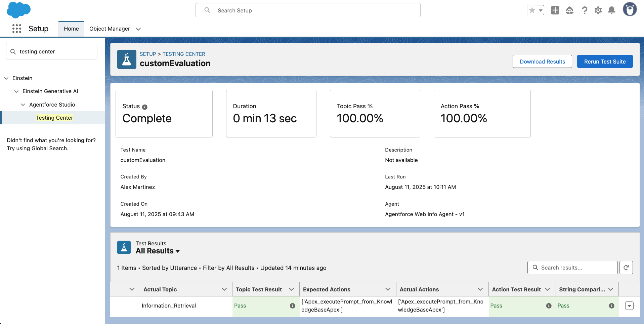This screenshot has height=324, width=644.
Task: Open the App Launcher grid icon
Action: click(x=16, y=29)
